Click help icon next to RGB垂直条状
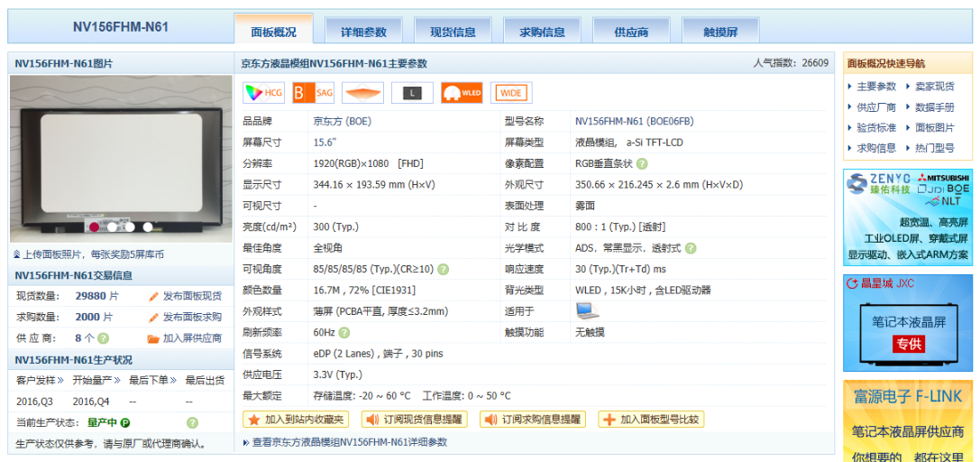This screenshot has height=462, width=980. click(643, 164)
